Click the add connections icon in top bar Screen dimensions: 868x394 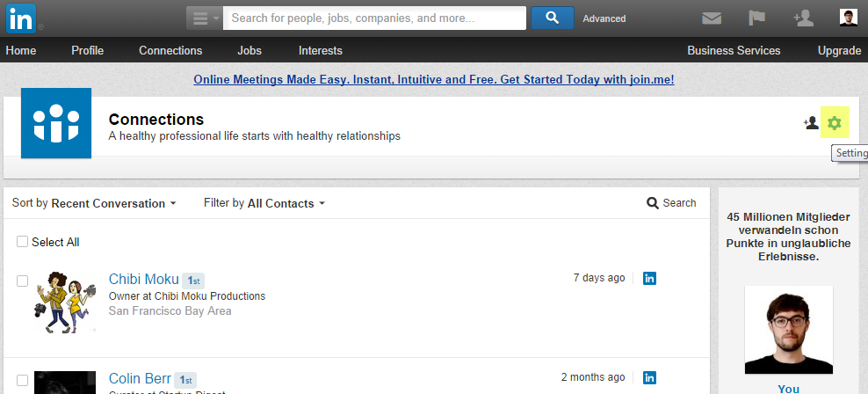pos(802,18)
